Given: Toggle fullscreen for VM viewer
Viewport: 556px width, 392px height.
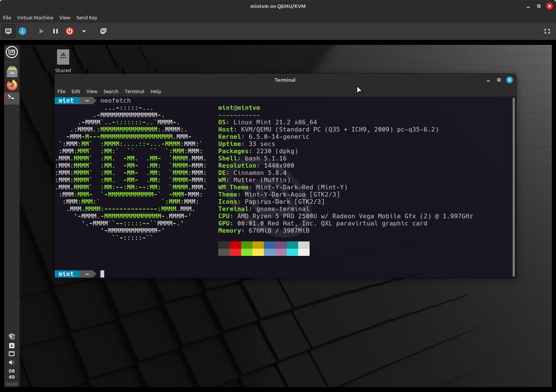Looking at the screenshot, I should [547, 31].
